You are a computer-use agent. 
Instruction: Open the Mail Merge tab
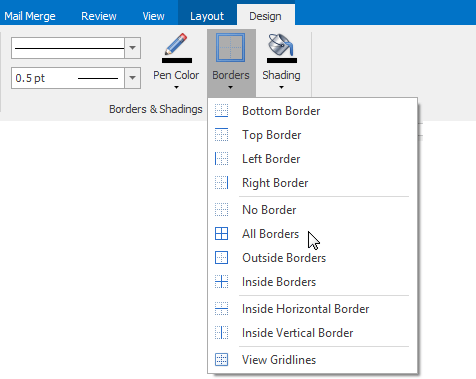(30, 16)
